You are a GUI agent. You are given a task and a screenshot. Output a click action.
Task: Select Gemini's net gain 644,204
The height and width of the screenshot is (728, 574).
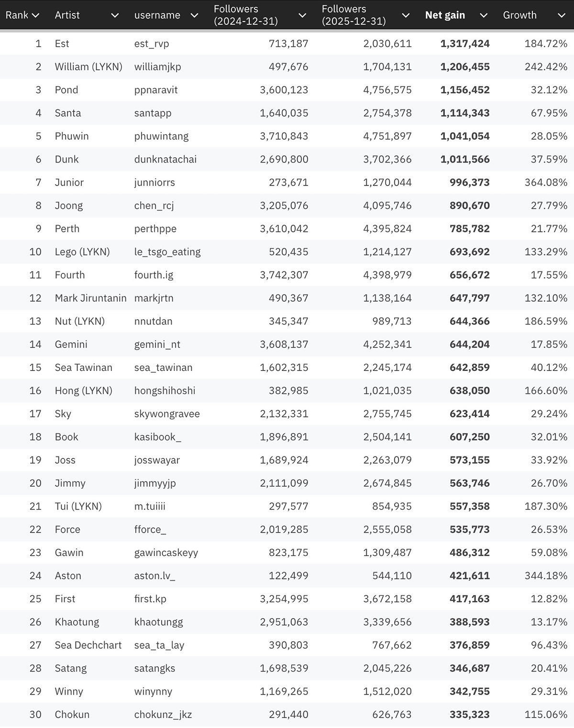[469, 345]
